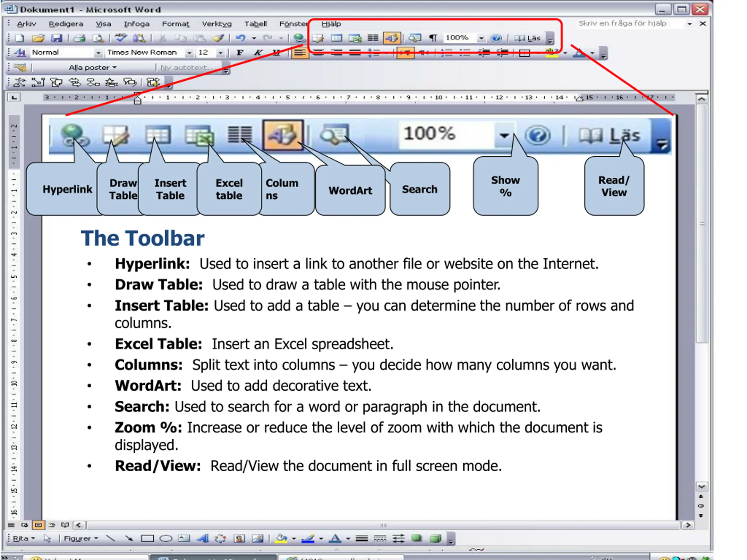The width and height of the screenshot is (747, 560).
Task: Undo the last action with the blue arrow
Action: point(240,38)
